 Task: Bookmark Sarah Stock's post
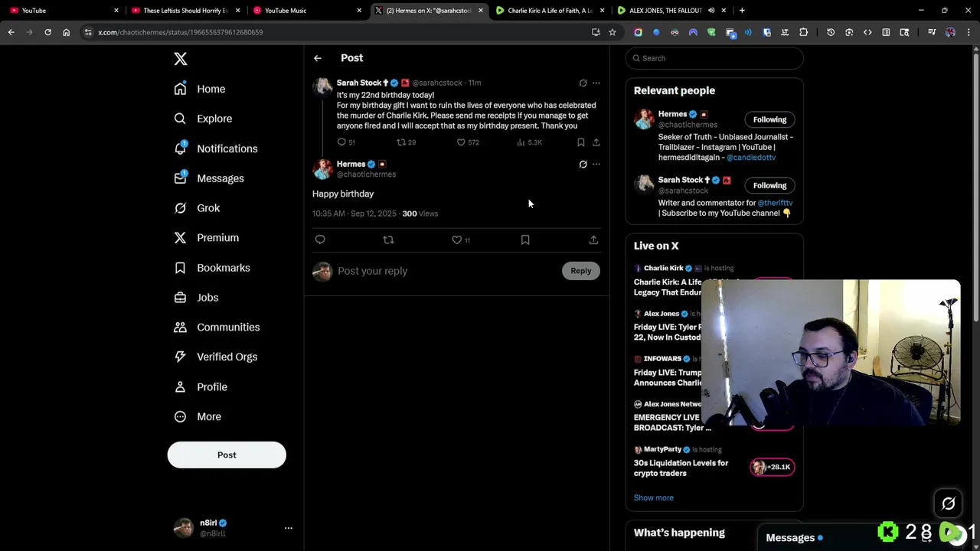(x=580, y=142)
